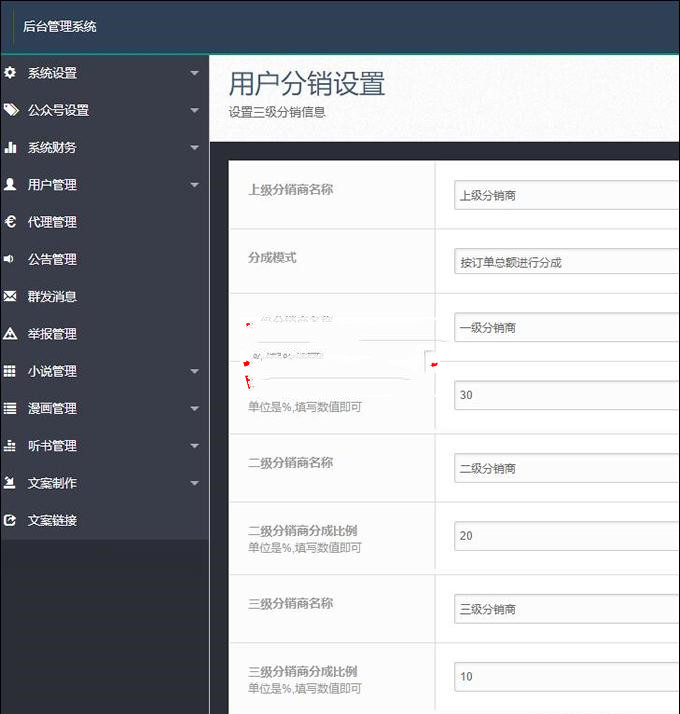
Task: Click the 二级分销商分成比例 field showing 20
Action: point(566,536)
